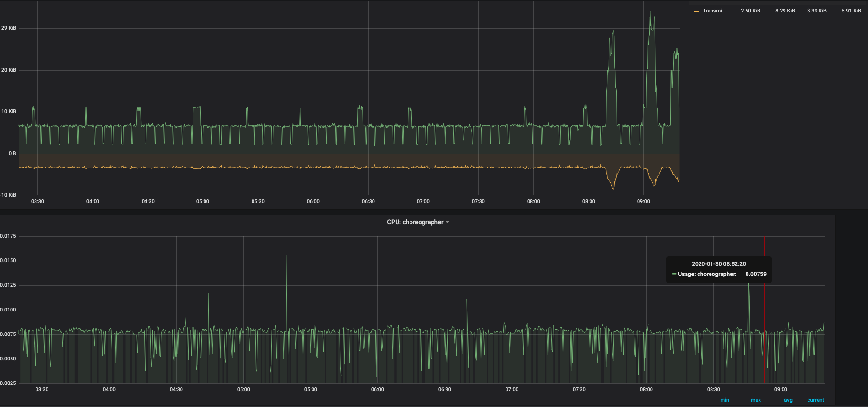Viewport: 868px width, 407px height.
Task: Sort CPU legend by max column
Action: (756, 400)
